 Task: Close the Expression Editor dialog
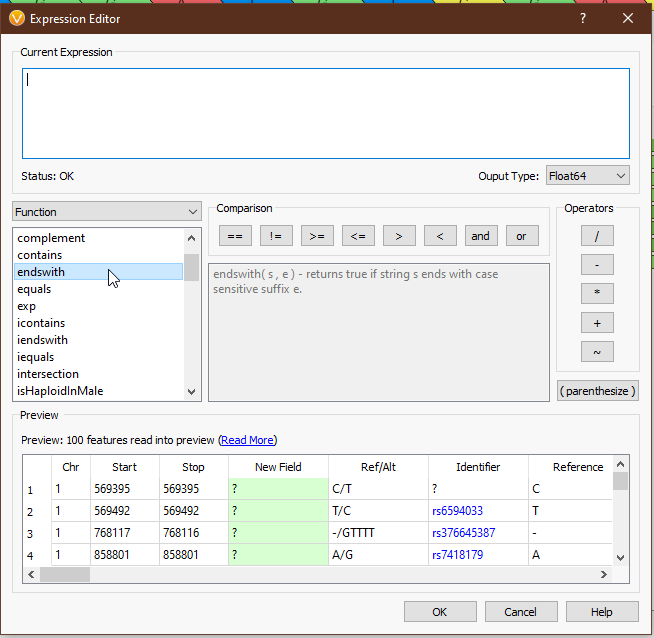click(x=627, y=18)
